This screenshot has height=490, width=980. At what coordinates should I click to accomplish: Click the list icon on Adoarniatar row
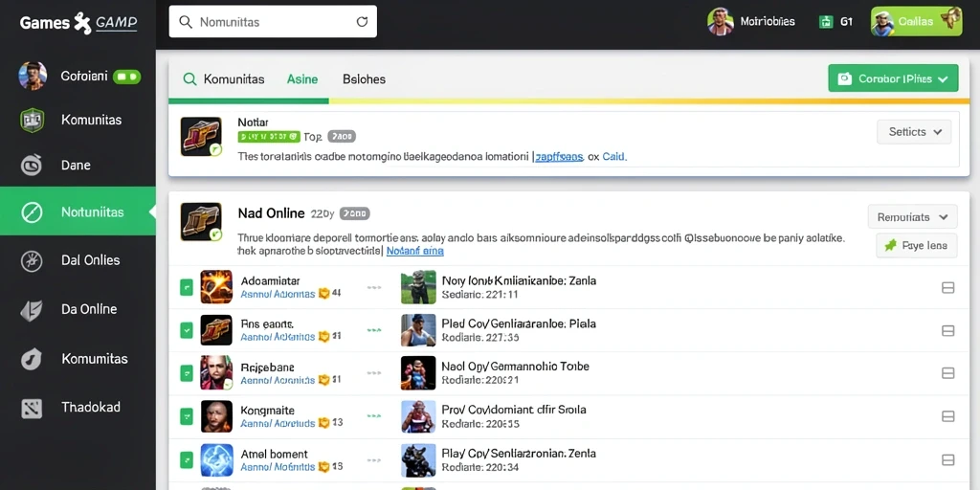point(947,287)
